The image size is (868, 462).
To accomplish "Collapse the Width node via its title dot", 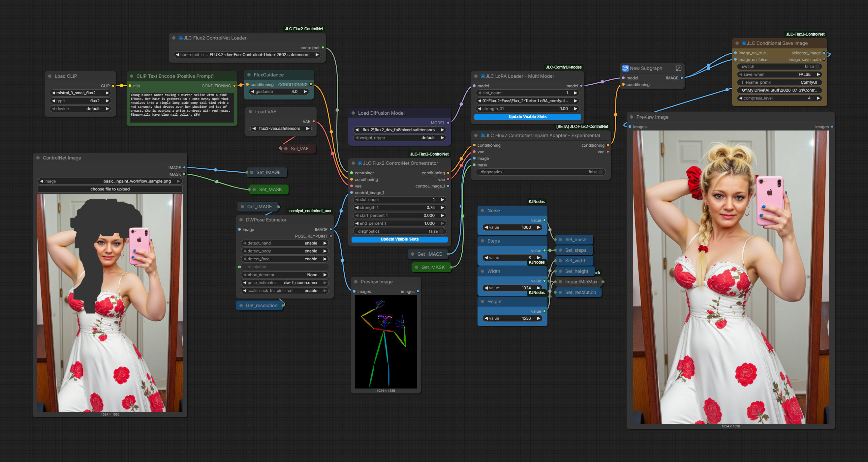I will (482, 272).
